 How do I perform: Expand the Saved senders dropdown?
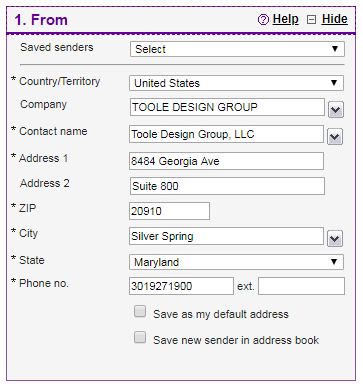coord(237,49)
